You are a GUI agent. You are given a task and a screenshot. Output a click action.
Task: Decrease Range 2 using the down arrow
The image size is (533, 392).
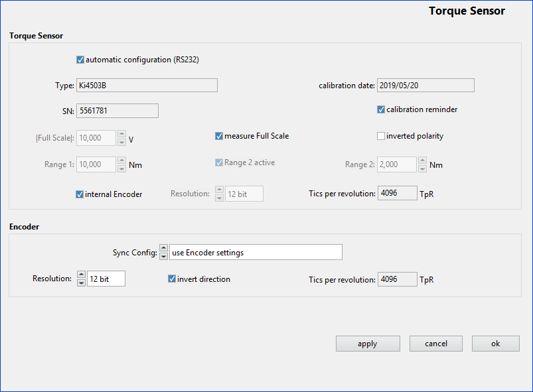coord(423,167)
